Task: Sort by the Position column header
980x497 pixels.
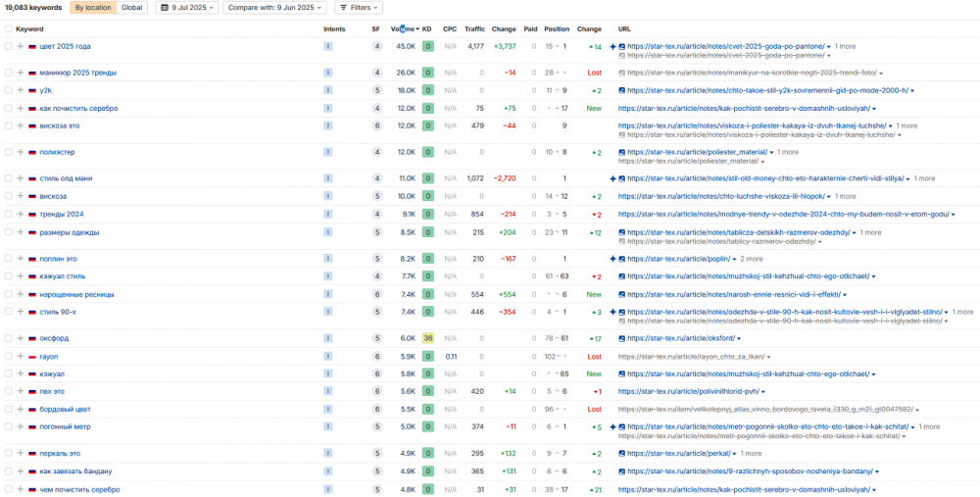Action: [557, 28]
